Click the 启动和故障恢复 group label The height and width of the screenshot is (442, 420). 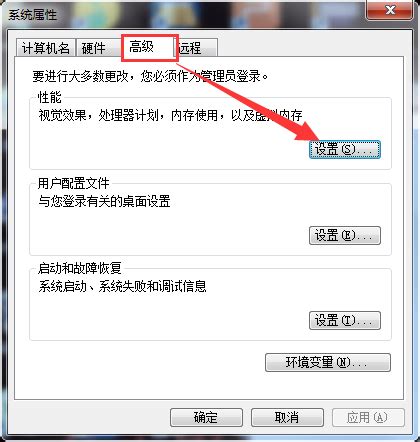click(x=79, y=268)
